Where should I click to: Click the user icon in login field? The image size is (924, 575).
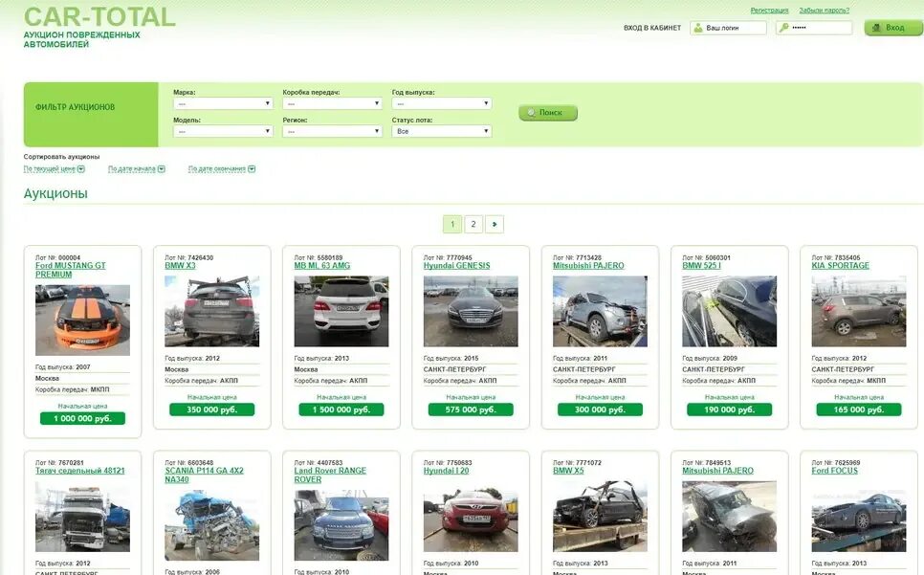(x=698, y=28)
